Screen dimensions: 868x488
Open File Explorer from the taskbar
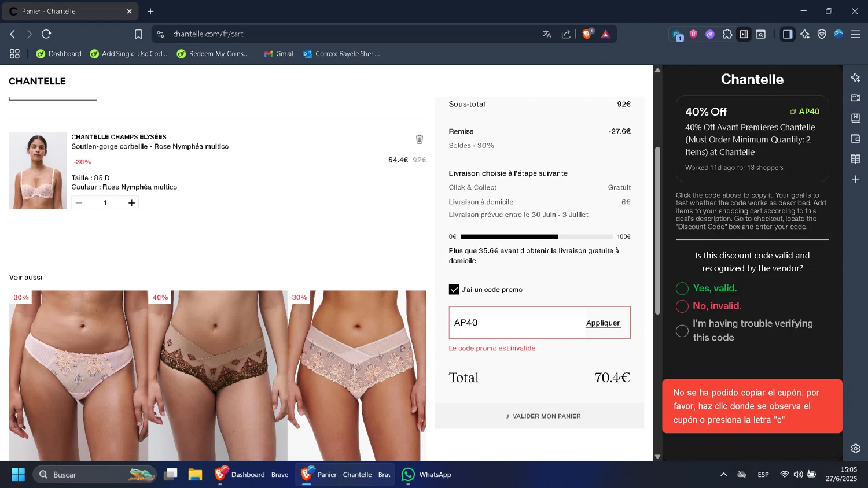195,475
